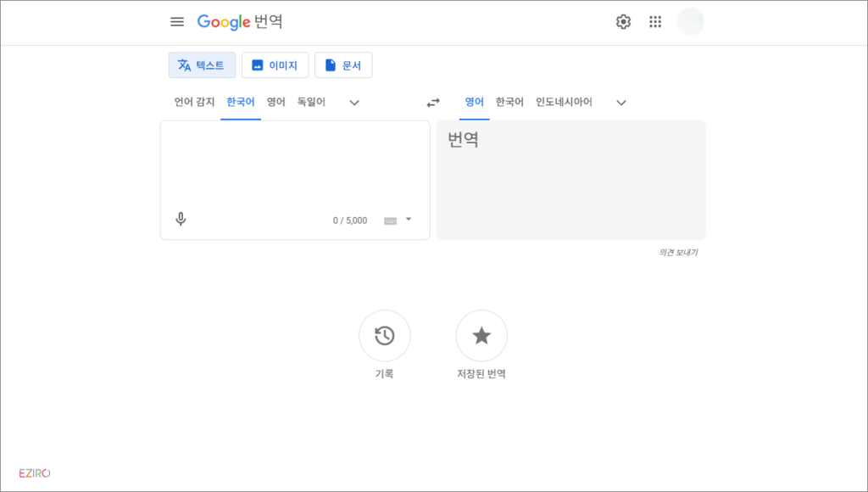Open the hamburger main menu
This screenshot has width=868, height=492.
click(x=177, y=21)
